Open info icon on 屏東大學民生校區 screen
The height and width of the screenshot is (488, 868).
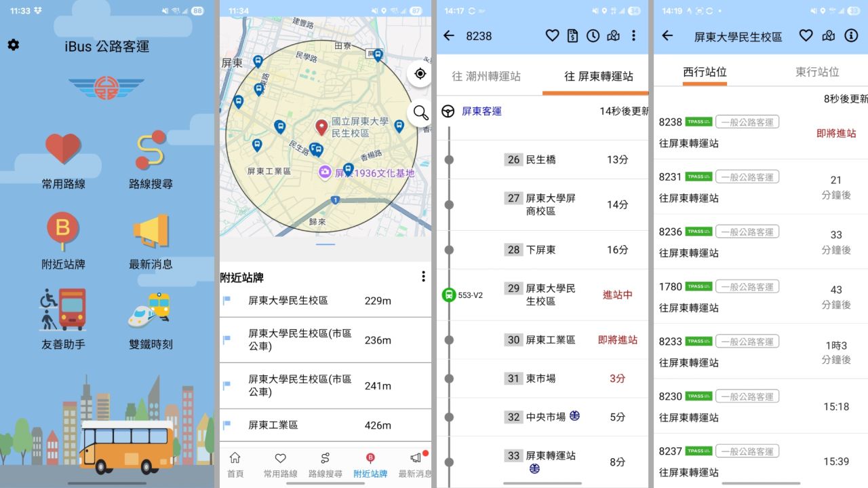click(x=851, y=35)
